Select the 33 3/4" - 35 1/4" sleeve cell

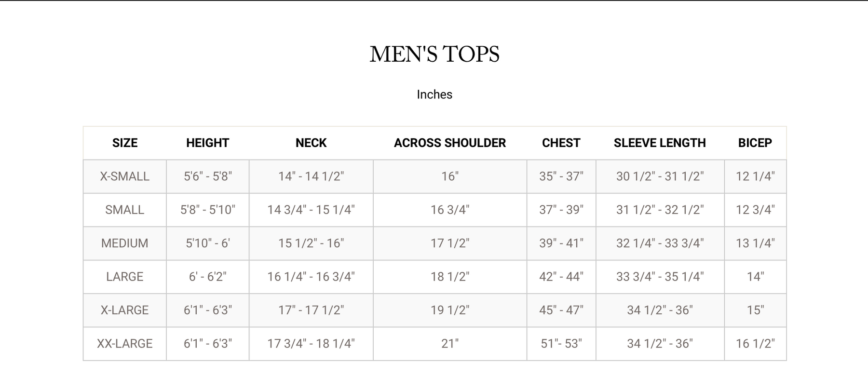pos(659,277)
